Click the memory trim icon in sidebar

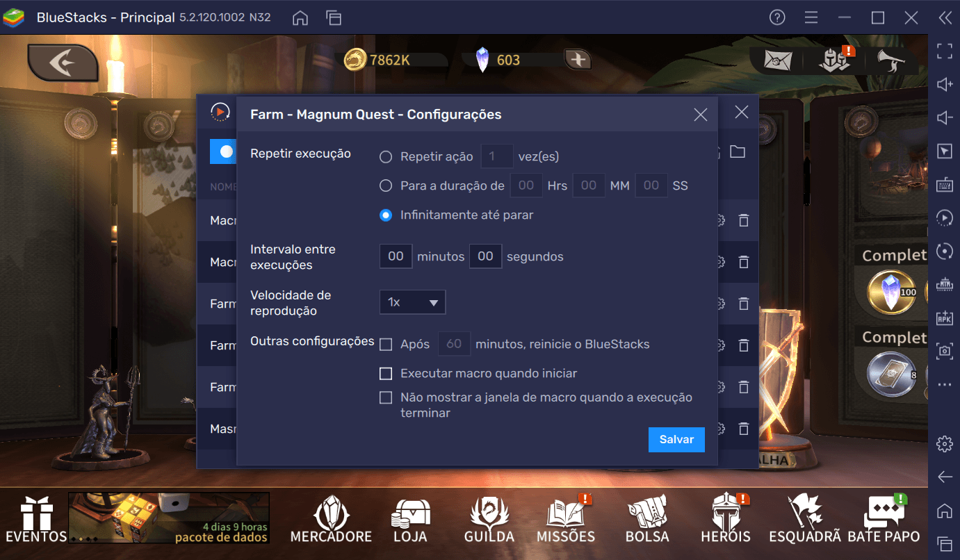944,284
